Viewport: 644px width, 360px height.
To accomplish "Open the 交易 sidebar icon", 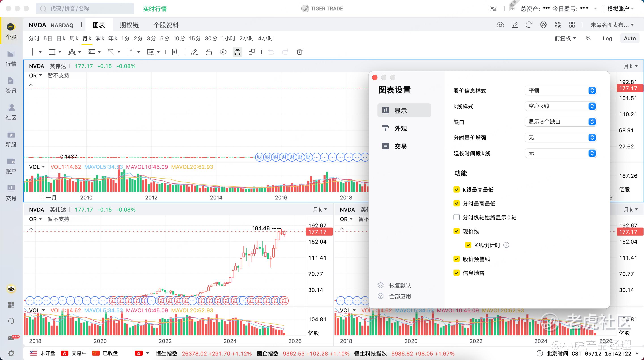I will (11, 192).
